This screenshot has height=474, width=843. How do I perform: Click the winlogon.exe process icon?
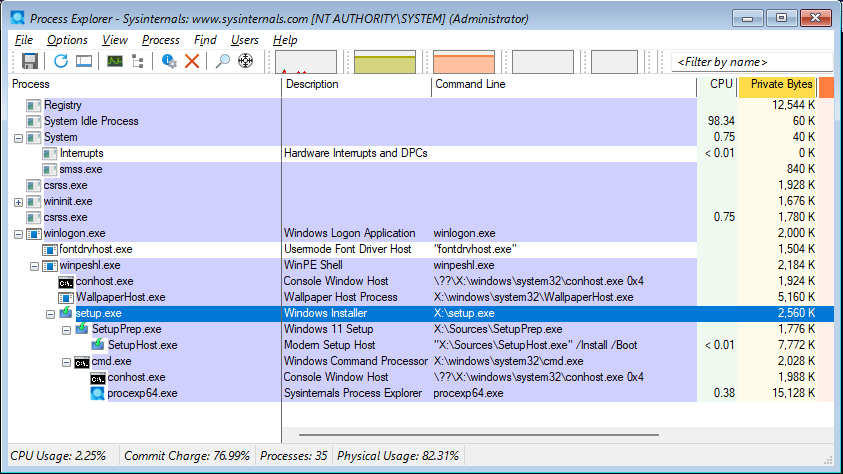click(x=33, y=233)
